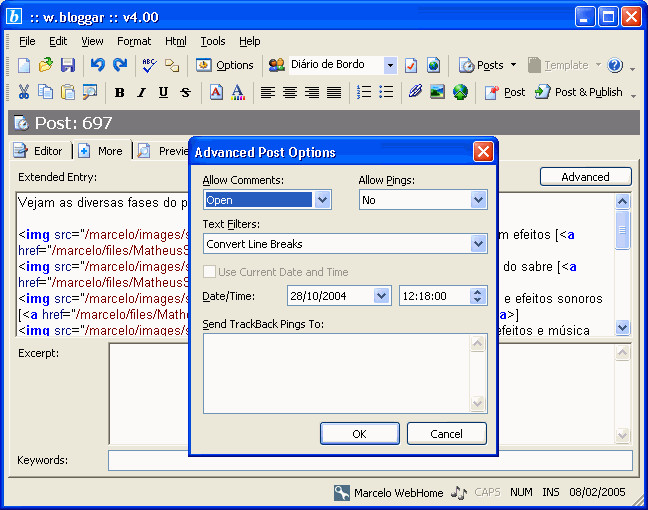Switch to the Editor tab
Screen dimensions: 648x510
[38, 151]
